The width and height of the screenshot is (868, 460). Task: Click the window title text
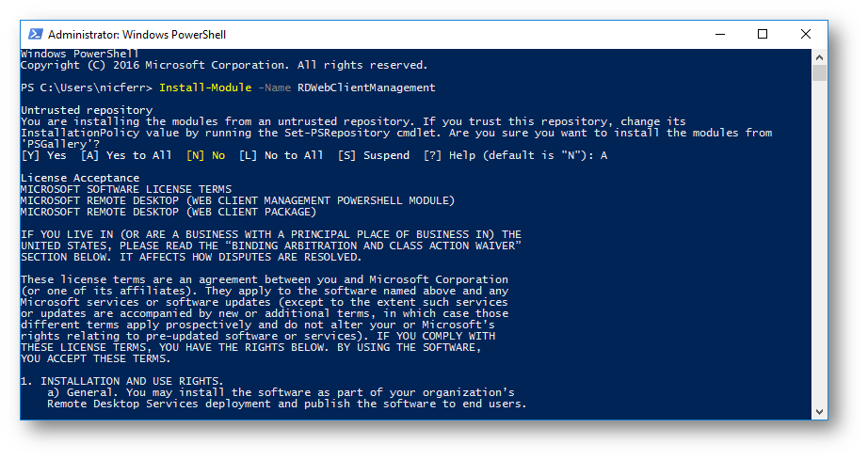coord(137,35)
